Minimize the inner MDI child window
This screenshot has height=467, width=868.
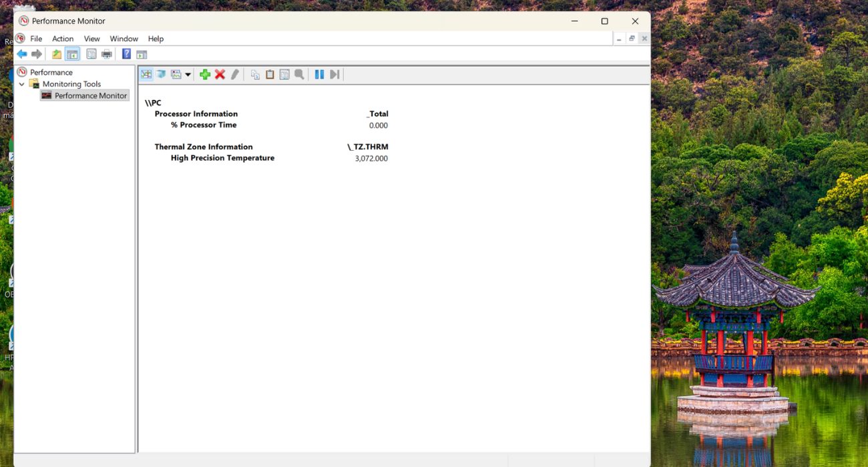(x=619, y=39)
